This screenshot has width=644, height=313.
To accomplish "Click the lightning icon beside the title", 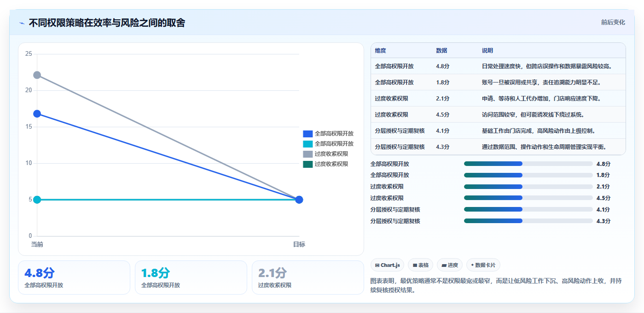I will (x=22, y=23).
